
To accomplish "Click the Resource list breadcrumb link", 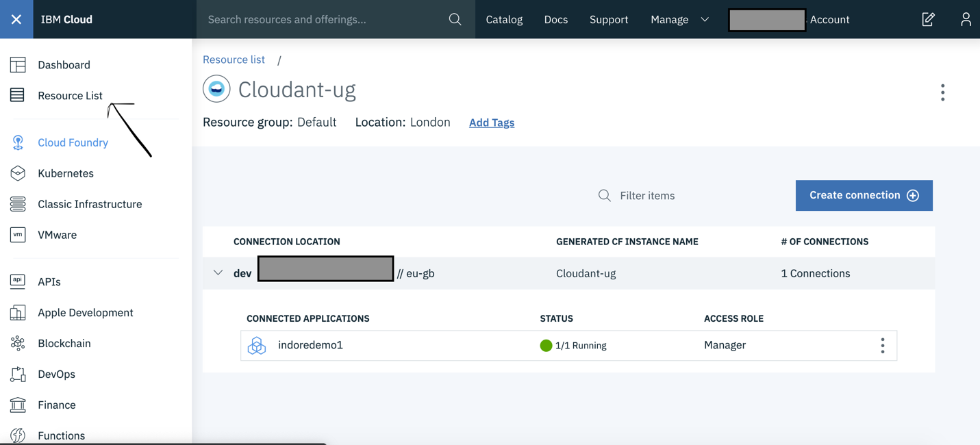I will pos(234,60).
